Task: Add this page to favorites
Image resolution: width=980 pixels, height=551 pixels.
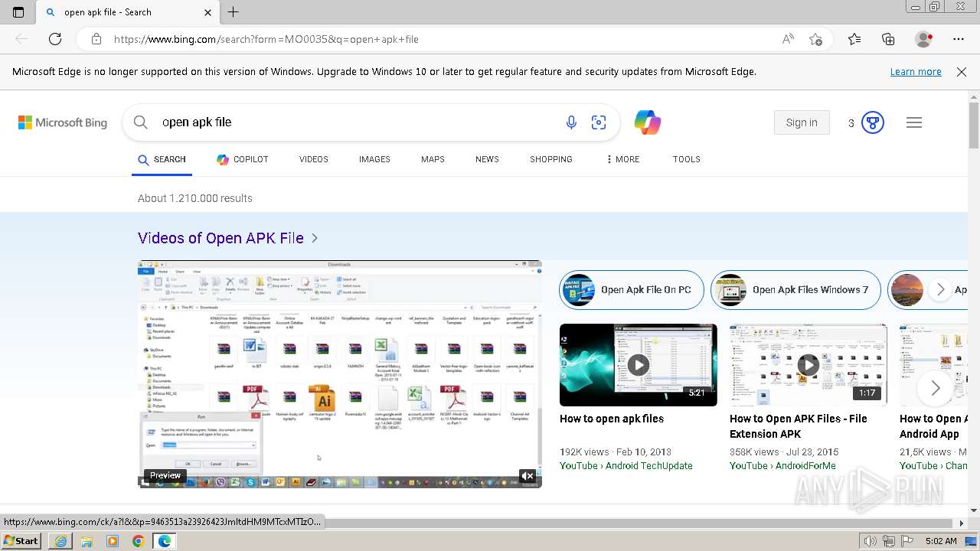Action: (x=816, y=39)
